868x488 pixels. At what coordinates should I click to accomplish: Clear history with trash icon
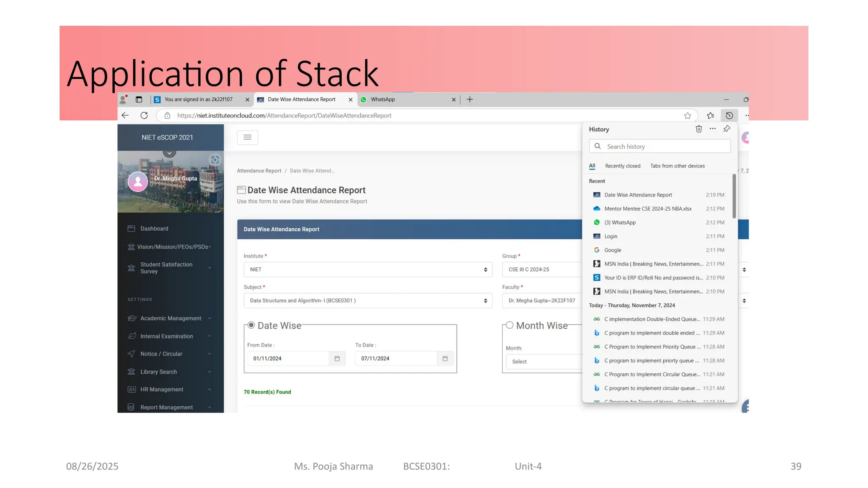point(699,129)
